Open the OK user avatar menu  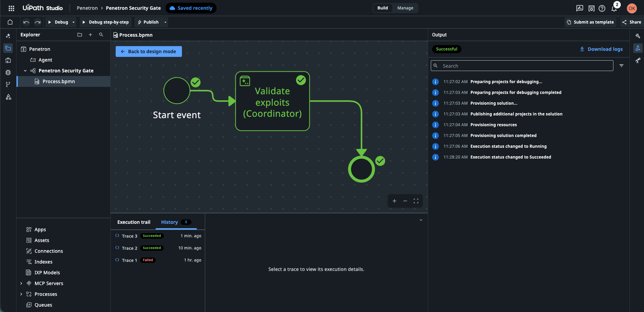click(x=632, y=8)
